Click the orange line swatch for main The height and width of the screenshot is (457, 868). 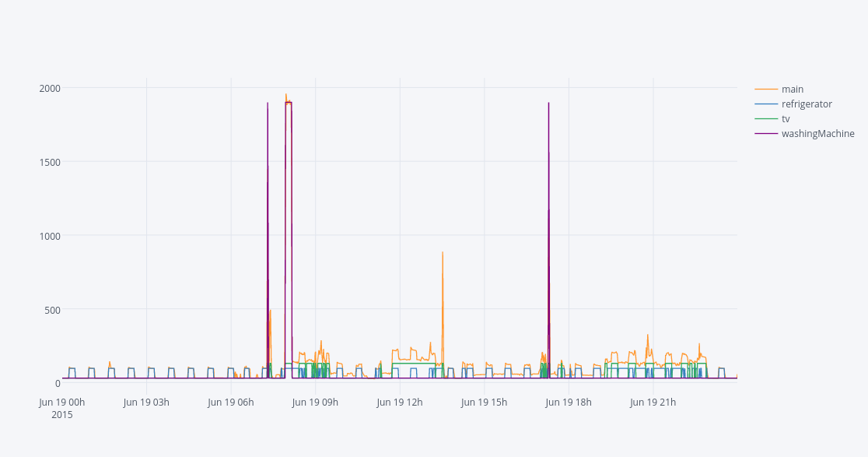(766, 90)
